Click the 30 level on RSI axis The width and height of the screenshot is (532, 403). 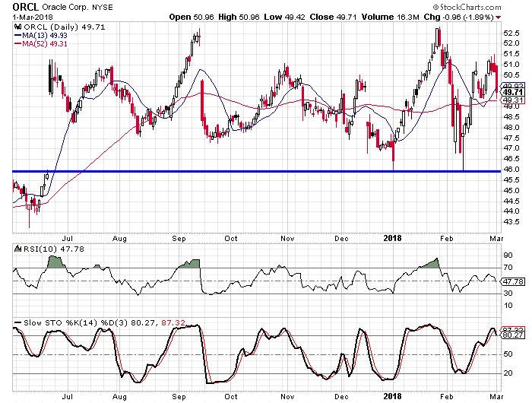508,293
